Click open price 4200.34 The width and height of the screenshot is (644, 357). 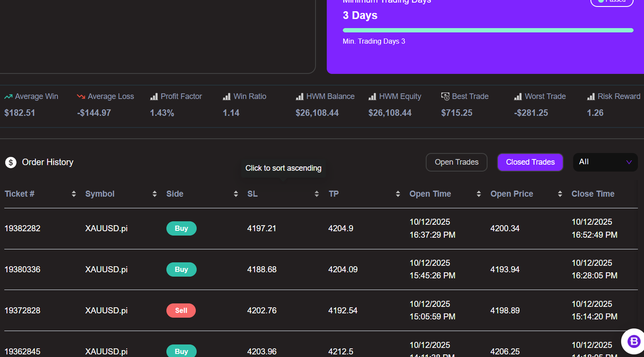[505, 228]
